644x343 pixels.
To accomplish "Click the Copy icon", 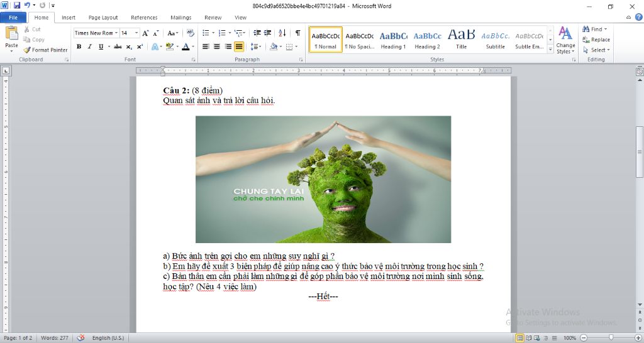I will 26,40.
